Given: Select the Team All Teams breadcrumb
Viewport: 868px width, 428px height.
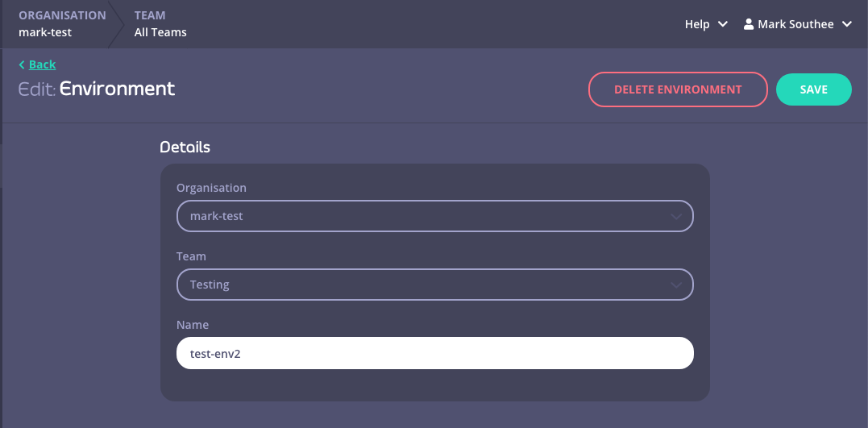Looking at the screenshot, I should (160, 24).
